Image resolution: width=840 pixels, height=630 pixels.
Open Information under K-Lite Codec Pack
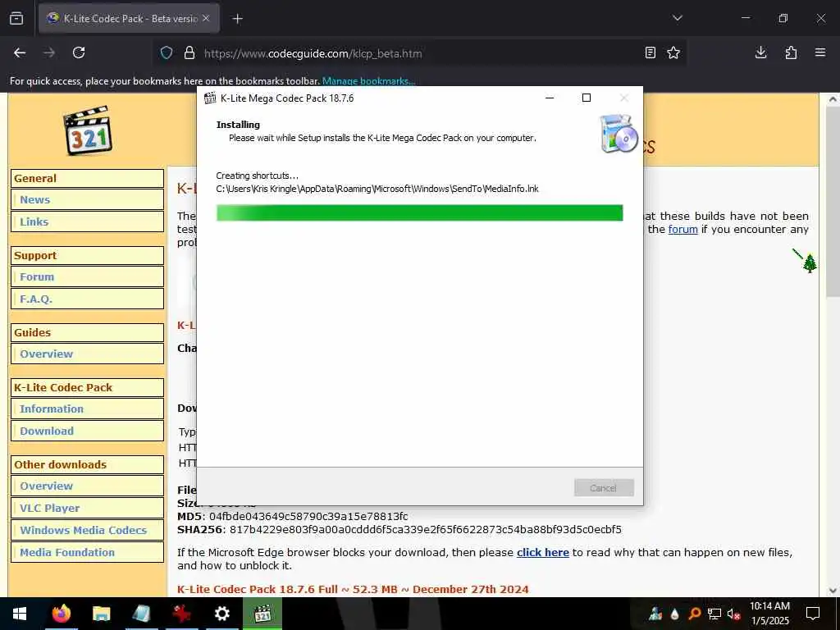pyautogui.click(x=52, y=409)
